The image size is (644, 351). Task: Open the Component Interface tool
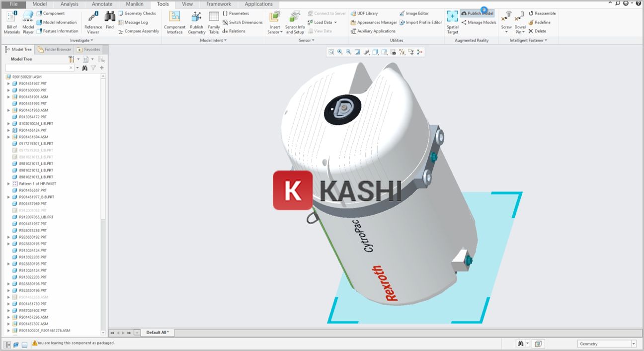(x=174, y=22)
